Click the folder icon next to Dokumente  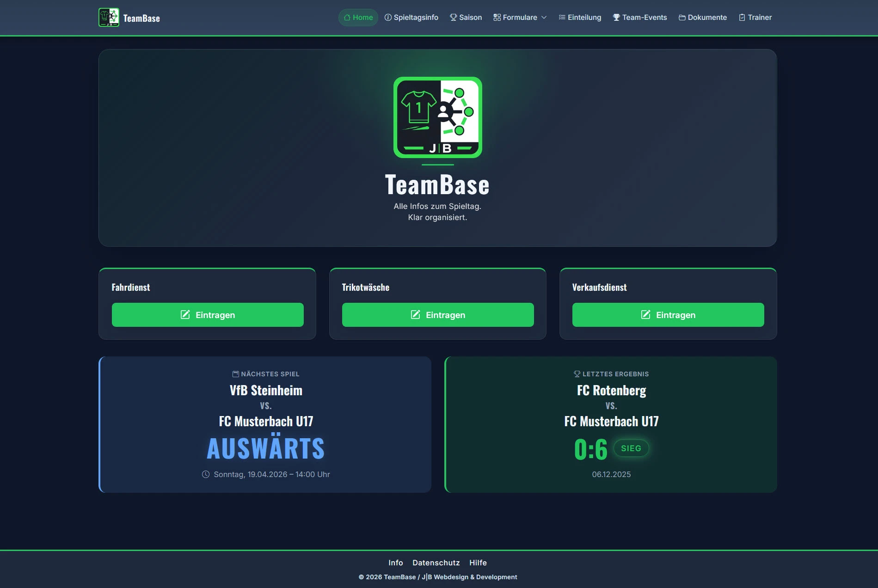click(x=682, y=17)
